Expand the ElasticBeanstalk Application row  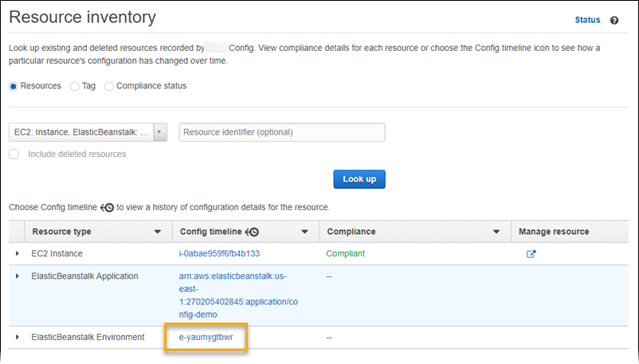point(18,276)
